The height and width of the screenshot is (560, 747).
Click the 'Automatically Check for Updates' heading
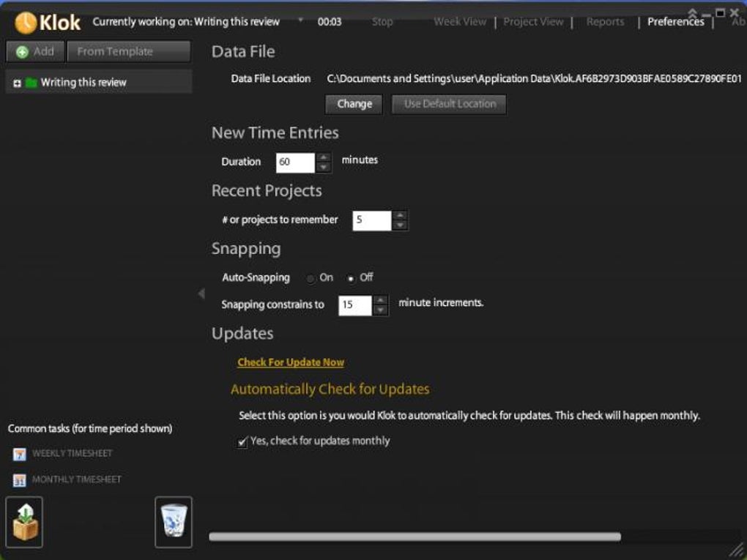(x=330, y=389)
